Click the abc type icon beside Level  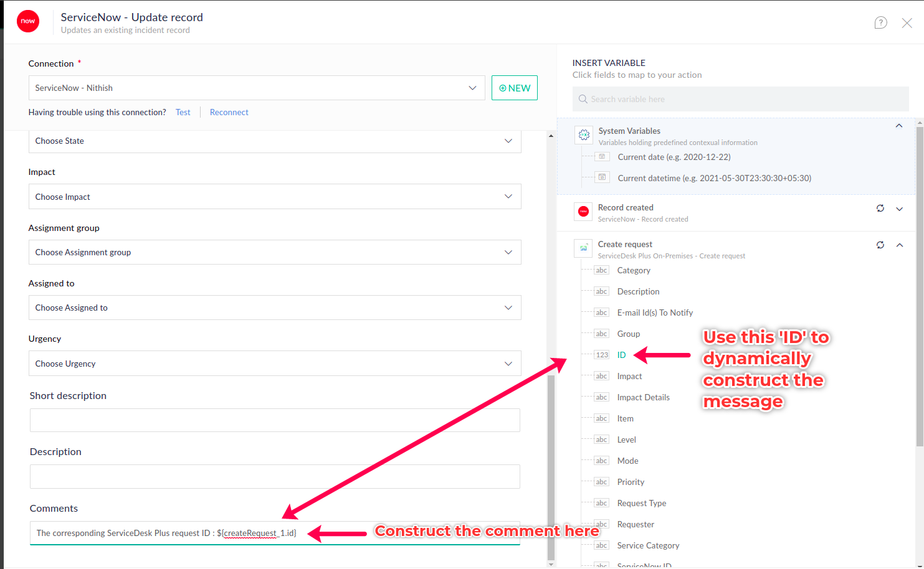[x=601, y=440]
